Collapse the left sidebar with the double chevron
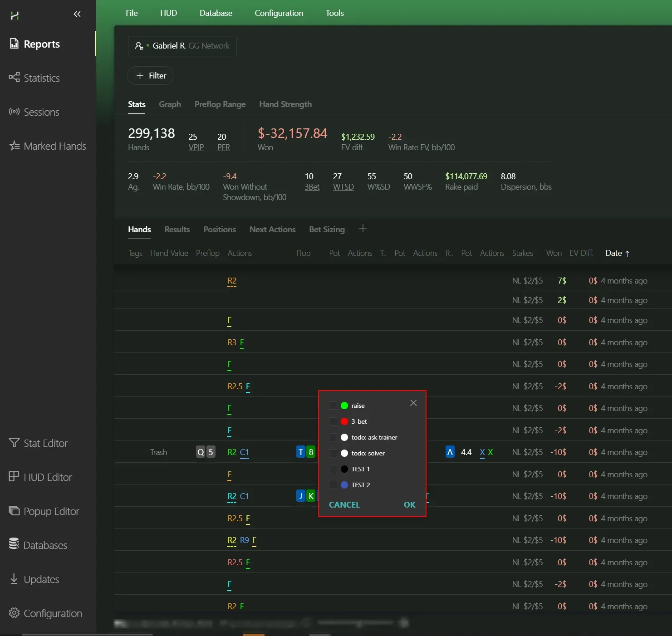 pyautogui.click(x=77, y=14)
